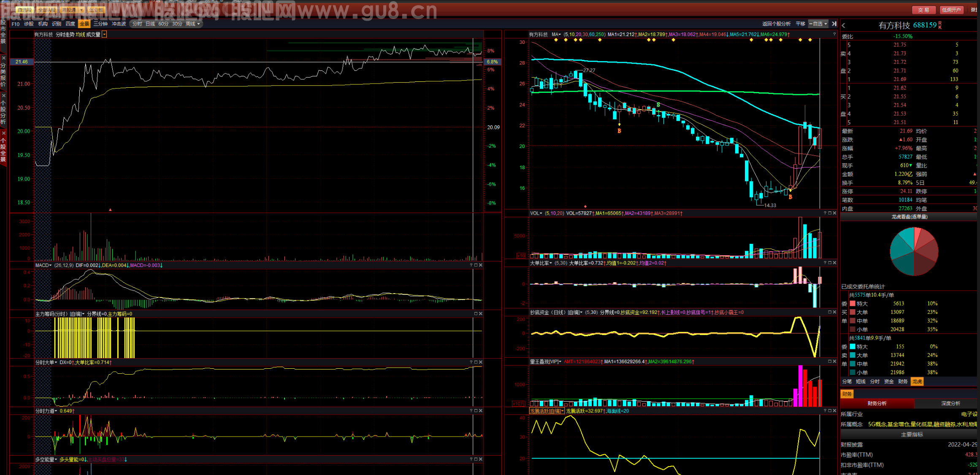Switch to the 创业板 list tab
Screen dimensions: 980x475
coord(96,10)
